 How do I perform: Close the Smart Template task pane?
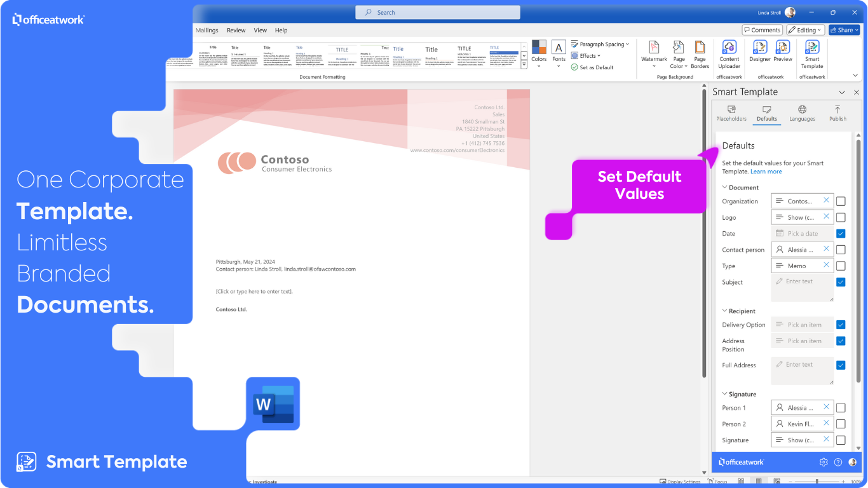coord(856,92)
